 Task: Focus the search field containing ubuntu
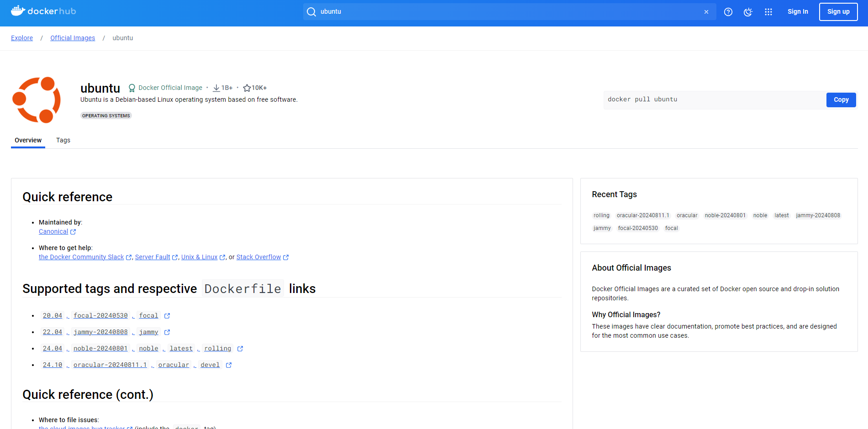509,12
